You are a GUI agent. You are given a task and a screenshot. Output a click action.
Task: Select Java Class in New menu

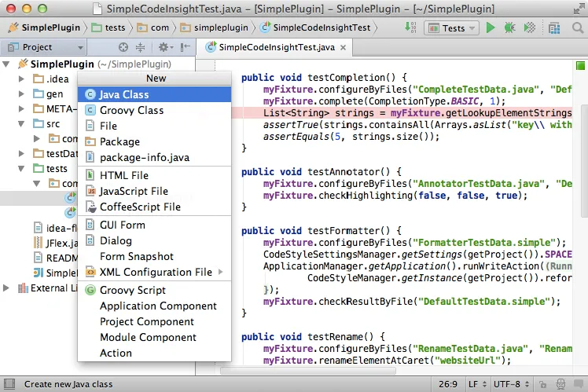[154, 94]
